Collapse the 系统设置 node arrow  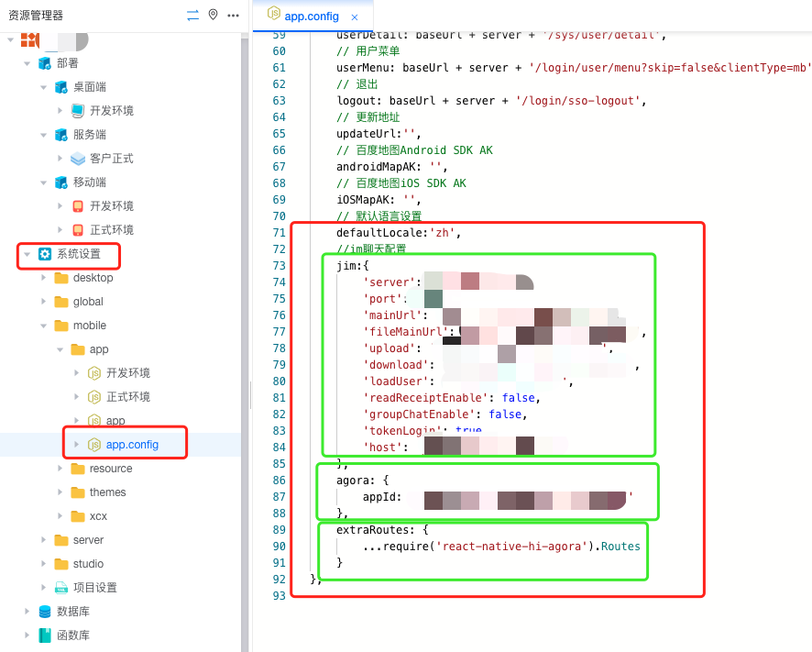pyautogui.click(x=27, y=254)
